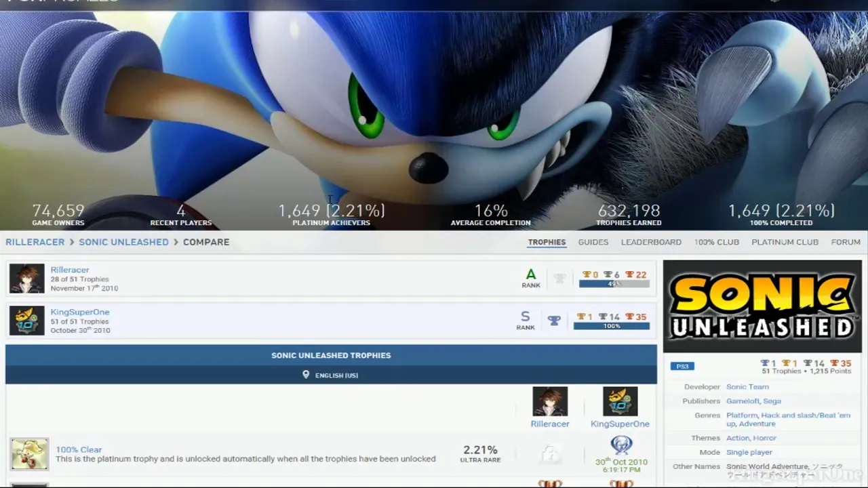Viewport: 868px width, 488px height.
Task: Click the 16% Average Completion stat
Action: tap(491, 214)
